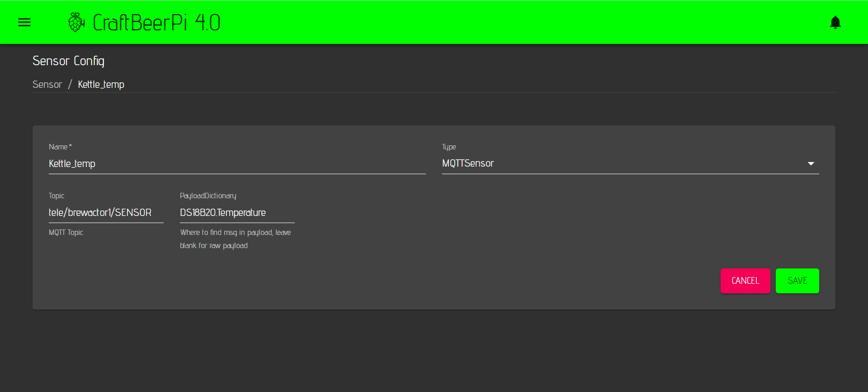868x392 pixels.
Task: Click the Type field label
Action: [448, 147]
